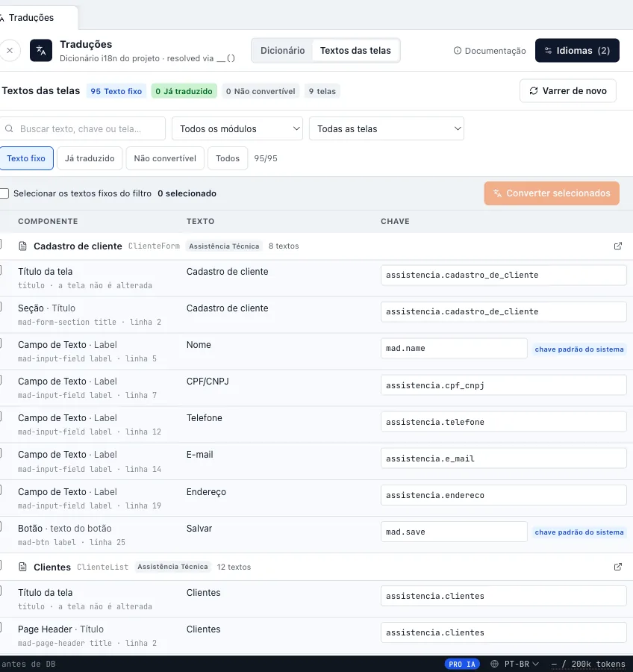
Task: Select the Todos filter
Action: pyautogui.click(x=228, y=158)
